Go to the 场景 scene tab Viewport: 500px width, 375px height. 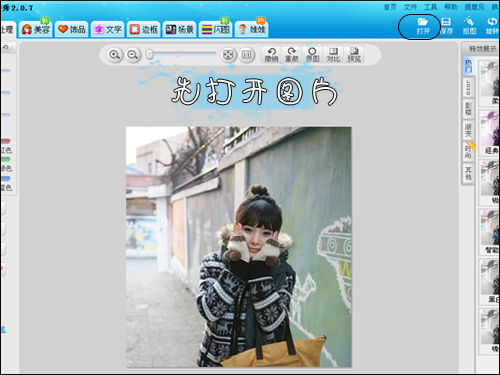180,29
